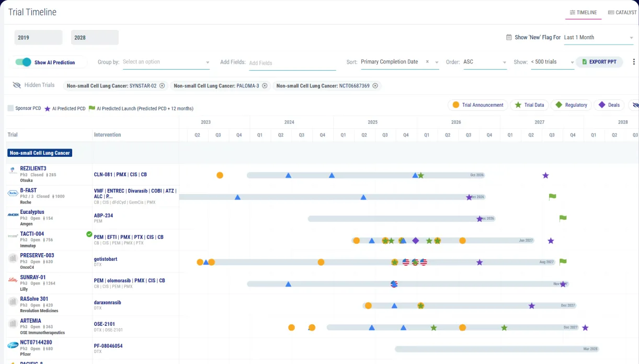639x364 pixels.
Task: Click the NCT07144280 Mar 2028 timeline bar
Action: pyautogui.click(x=497, y=349)
